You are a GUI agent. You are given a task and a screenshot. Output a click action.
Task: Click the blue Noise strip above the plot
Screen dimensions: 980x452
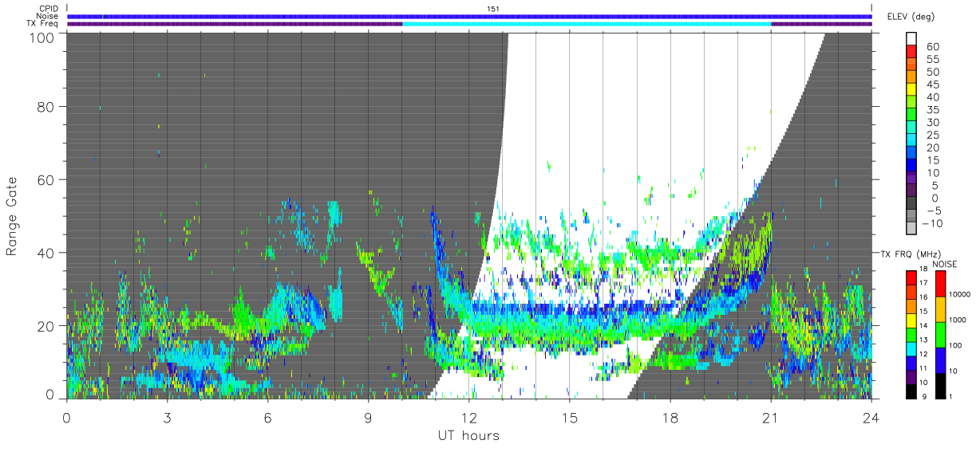click(469, 16)
